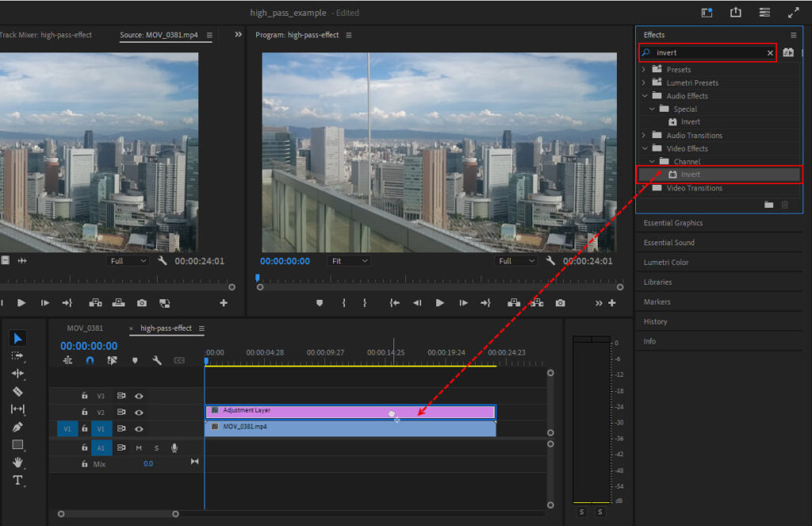This screenshot has width=812, height=526.
Task: Mute the A1 audio track
Action: pyautogui.click(x=139, y=447)
